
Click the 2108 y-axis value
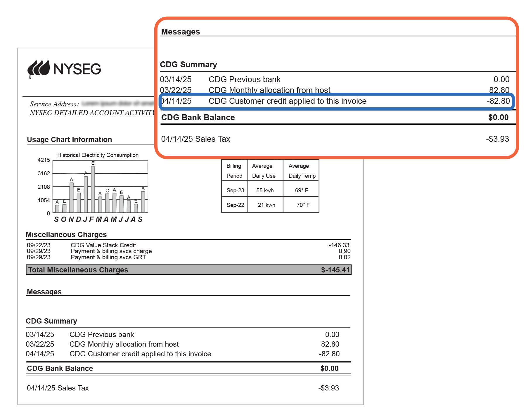tap(44, 187)
